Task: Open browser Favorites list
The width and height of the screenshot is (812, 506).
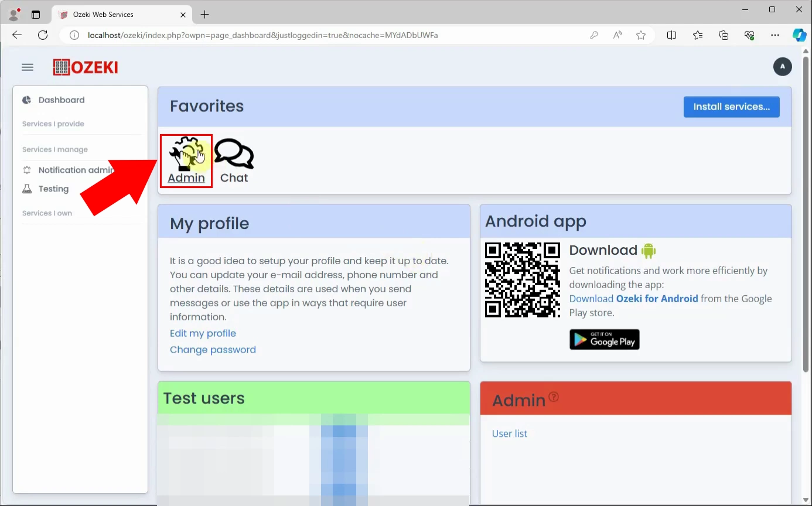Action: click(697, 35)
